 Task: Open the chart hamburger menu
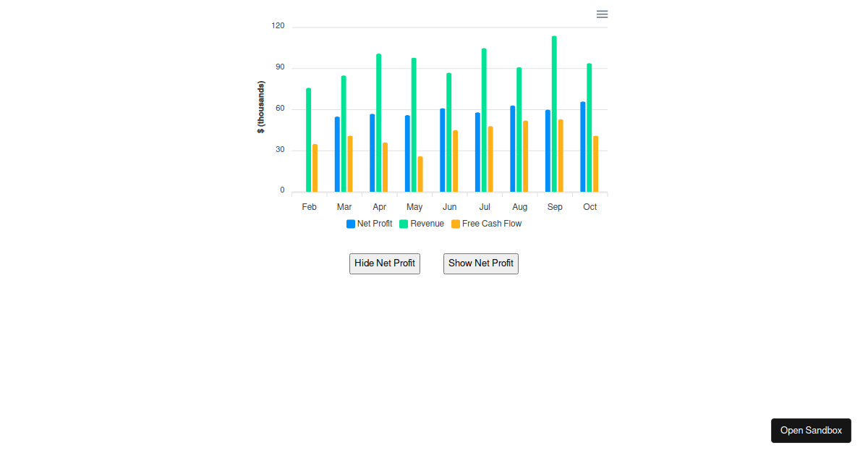(x=601, y=14)
